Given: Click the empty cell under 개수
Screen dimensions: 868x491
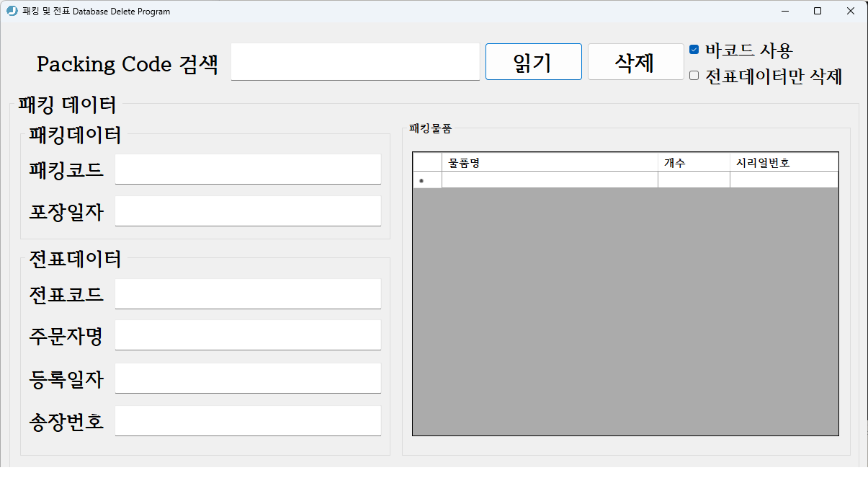Looking at the screenshot, I should click(x=694, y=180).
